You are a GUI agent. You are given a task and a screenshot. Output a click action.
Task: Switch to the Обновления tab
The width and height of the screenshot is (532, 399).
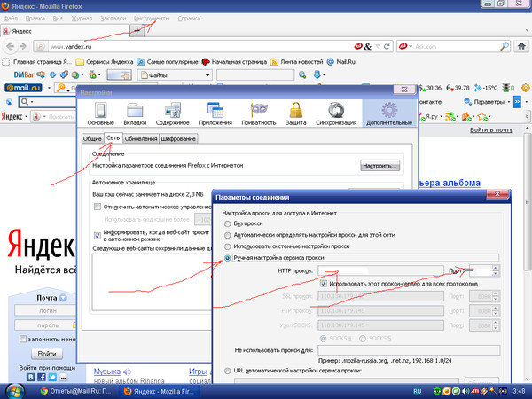pos(140,138)
